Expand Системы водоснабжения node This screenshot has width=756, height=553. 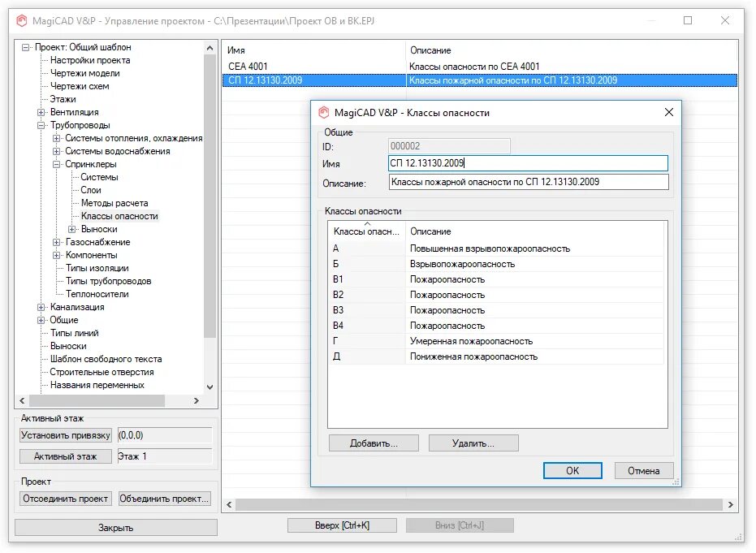56,151
